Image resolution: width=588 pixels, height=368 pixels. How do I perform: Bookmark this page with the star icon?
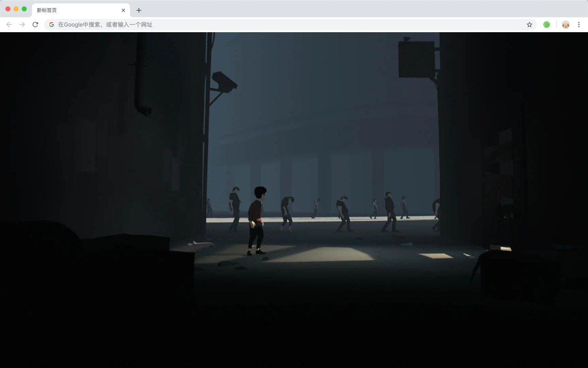tap(529, 24)
